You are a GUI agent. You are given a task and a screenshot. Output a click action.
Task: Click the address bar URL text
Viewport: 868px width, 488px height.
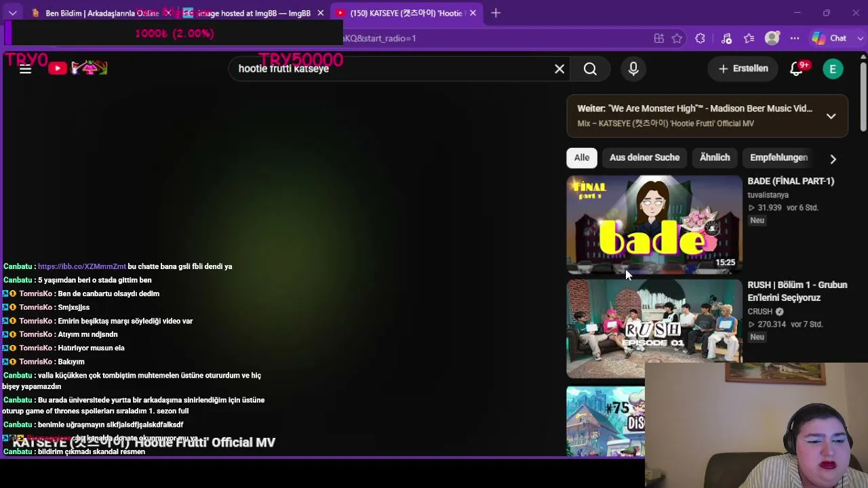[x=380, y=38]
